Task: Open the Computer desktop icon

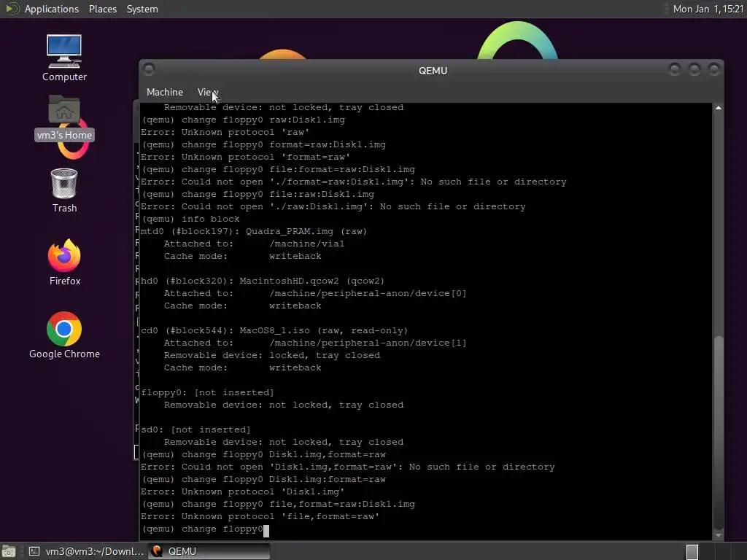Action: point(64,58)
